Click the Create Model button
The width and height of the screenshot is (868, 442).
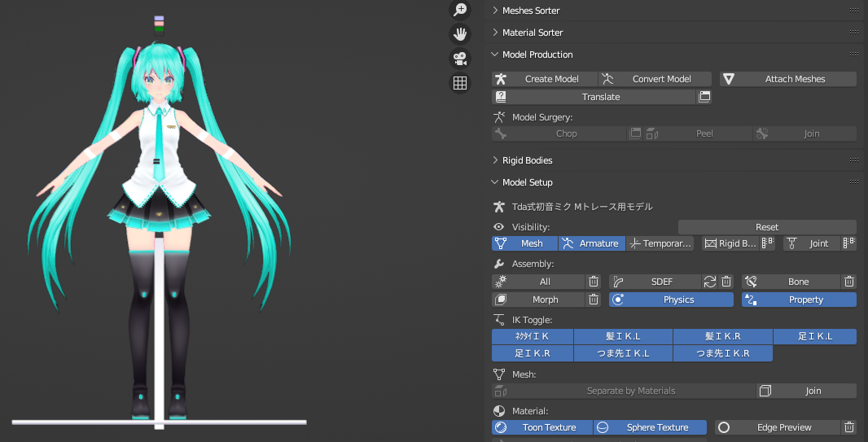click(x=545, y=79)
